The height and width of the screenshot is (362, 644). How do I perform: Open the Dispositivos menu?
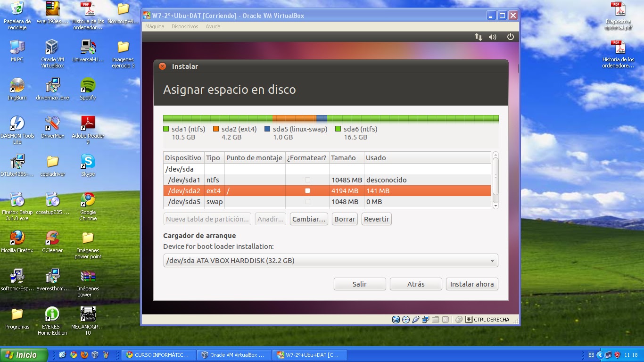pos(185,26)
